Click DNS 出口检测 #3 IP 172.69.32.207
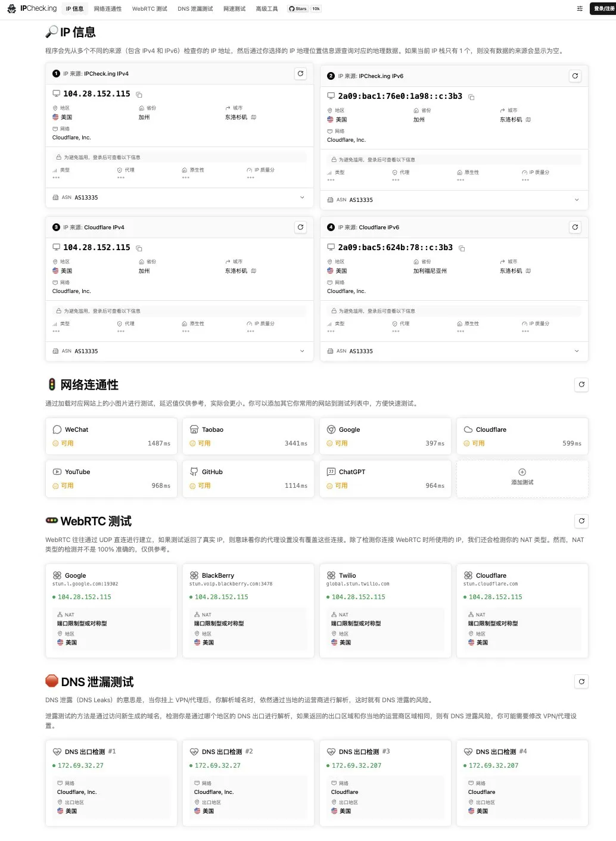 356,766
